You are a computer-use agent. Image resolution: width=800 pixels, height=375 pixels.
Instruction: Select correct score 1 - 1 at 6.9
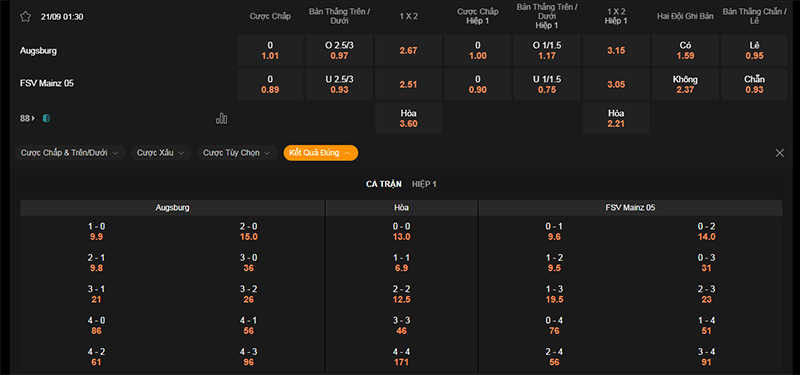tap(402, 263)
